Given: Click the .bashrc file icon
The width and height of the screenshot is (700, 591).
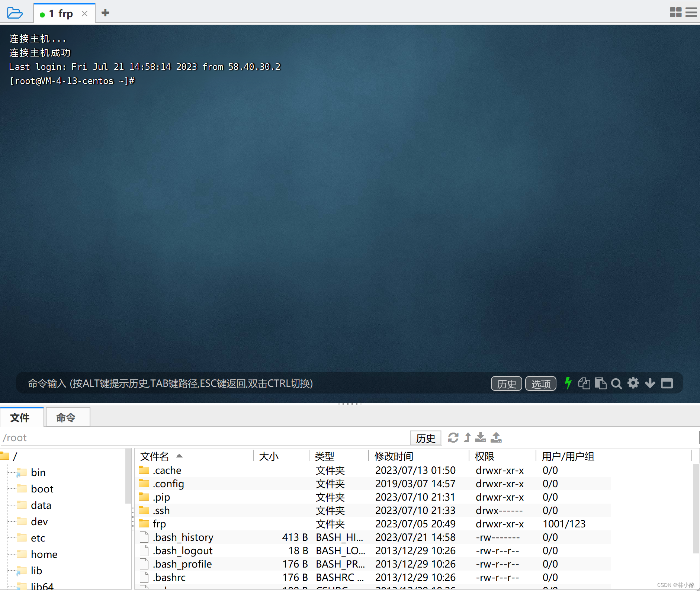Looking at the screenshot, I should [144, 577].
